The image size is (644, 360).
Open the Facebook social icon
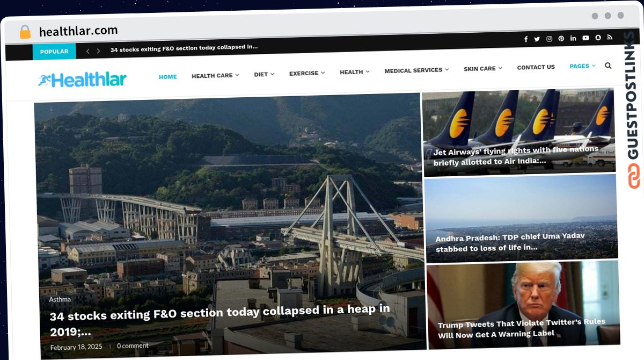525,39
